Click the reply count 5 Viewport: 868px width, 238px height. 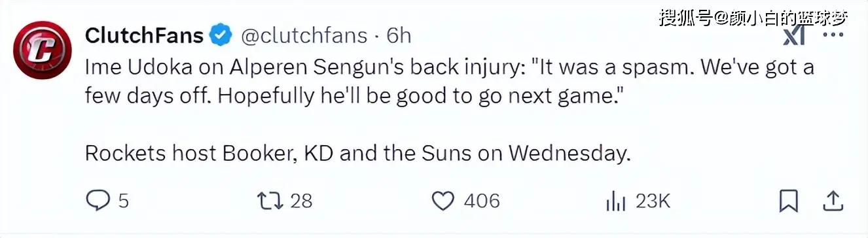coord(123,201)
